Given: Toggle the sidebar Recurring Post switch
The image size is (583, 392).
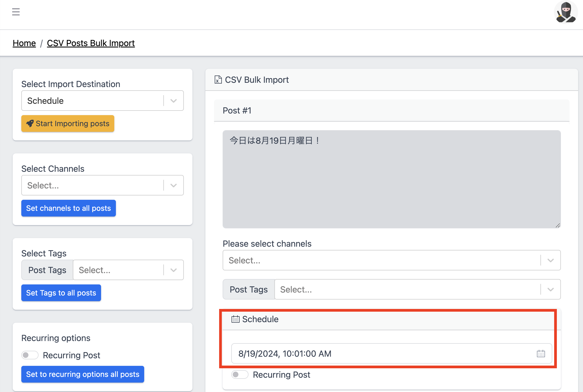Looking at the screenshot, I should click(x=30, y=355).
